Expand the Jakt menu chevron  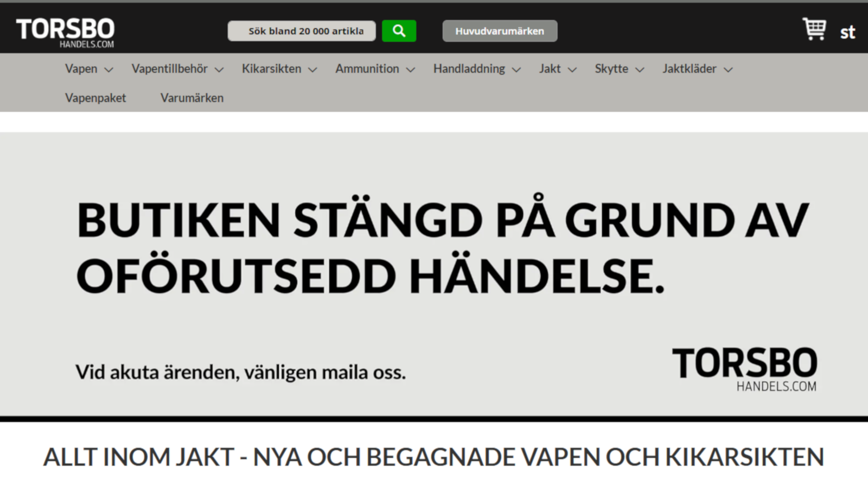(572, 69)
